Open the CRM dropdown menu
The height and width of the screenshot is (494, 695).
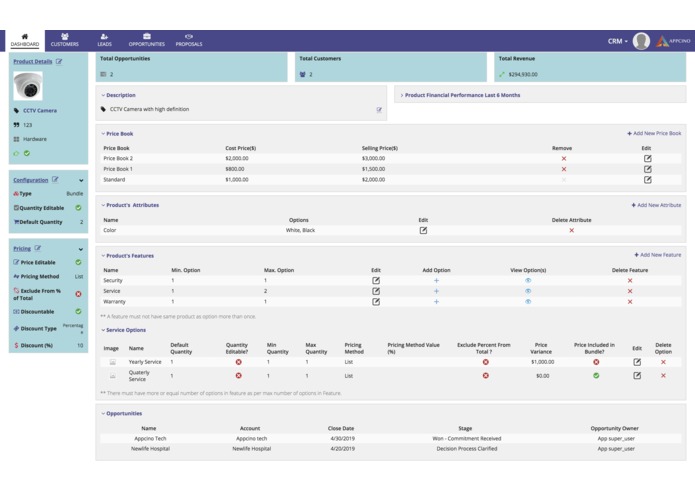tap(617, 41)
